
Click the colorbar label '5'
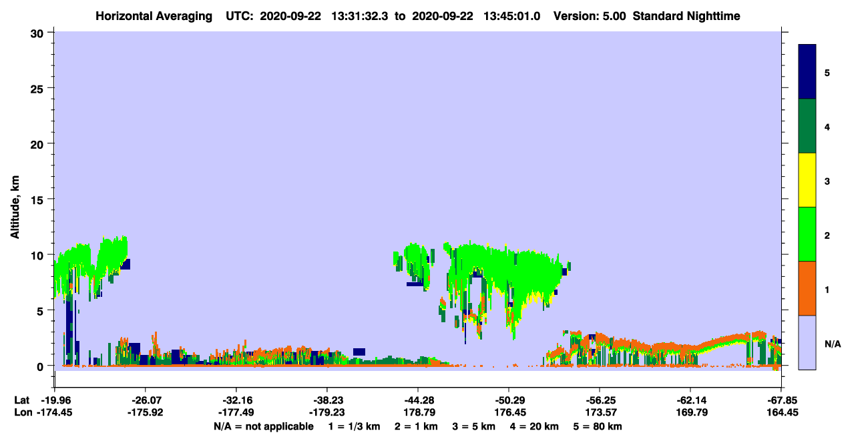click(827, 72)
